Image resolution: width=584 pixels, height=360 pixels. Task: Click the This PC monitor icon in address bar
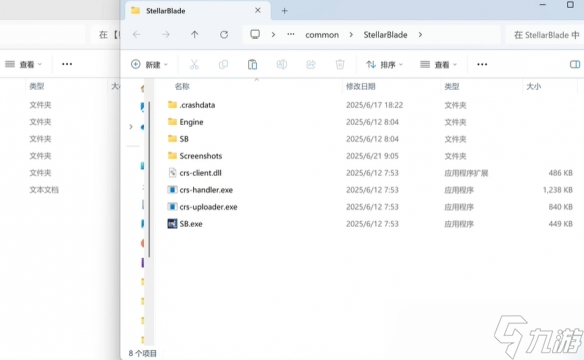point(255,35)
